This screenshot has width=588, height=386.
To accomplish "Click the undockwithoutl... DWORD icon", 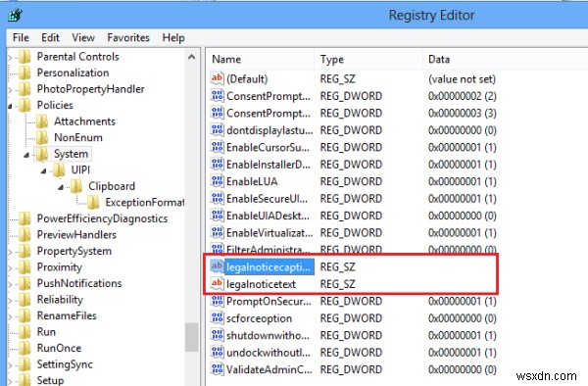I will pos(218,352).
